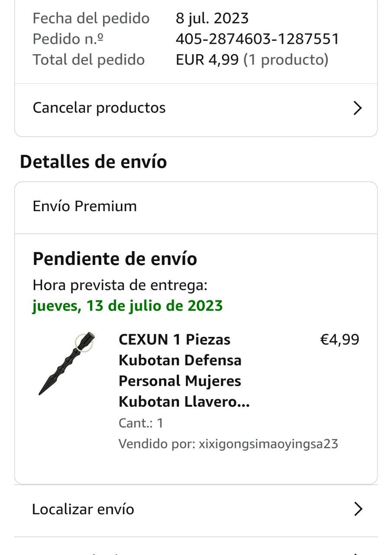Open the Kubotan keychain product thumbnail
The image size is (392, 555).
tap(66, 363)
